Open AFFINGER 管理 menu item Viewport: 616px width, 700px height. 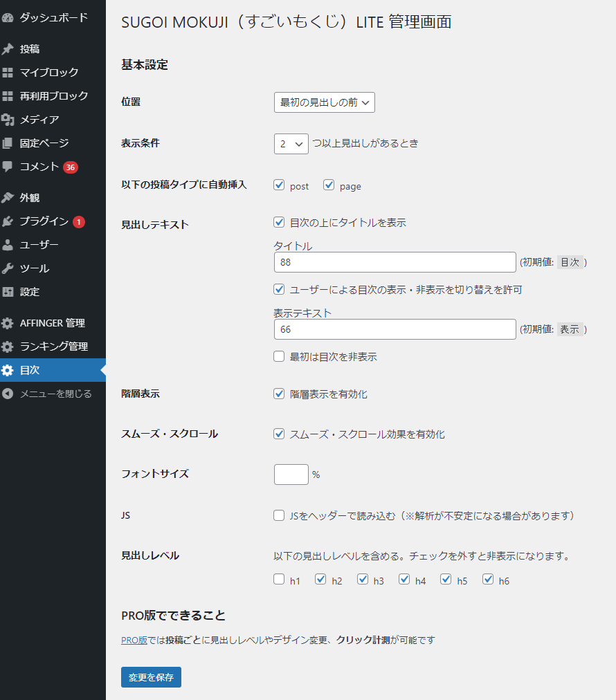[53, 323]
